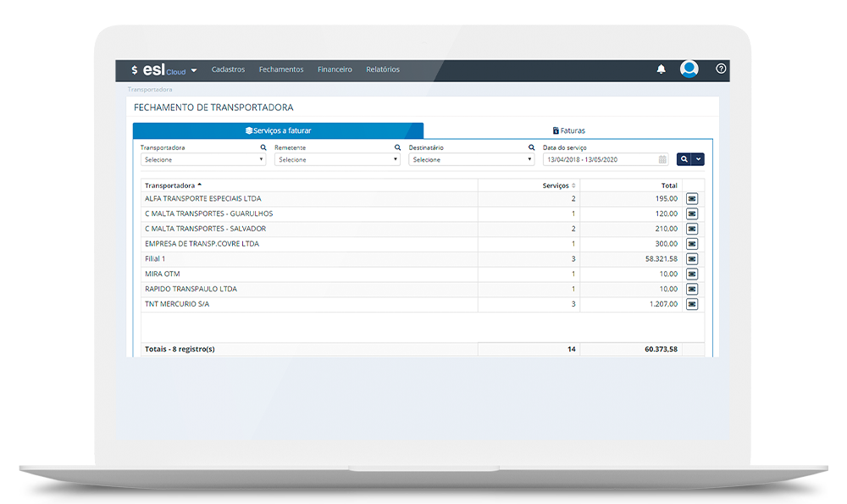Click invoice icon for ALFA TRANSPORTE ESPECIAIS row
The height and width of the screenshot is (504, 847).
[692, 198]
